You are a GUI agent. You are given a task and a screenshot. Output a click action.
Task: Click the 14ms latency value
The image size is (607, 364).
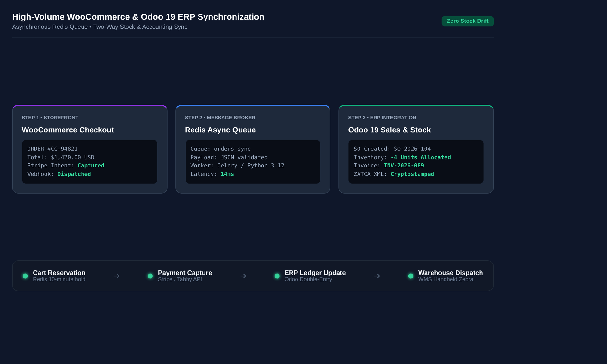click(x=227, y=174)
